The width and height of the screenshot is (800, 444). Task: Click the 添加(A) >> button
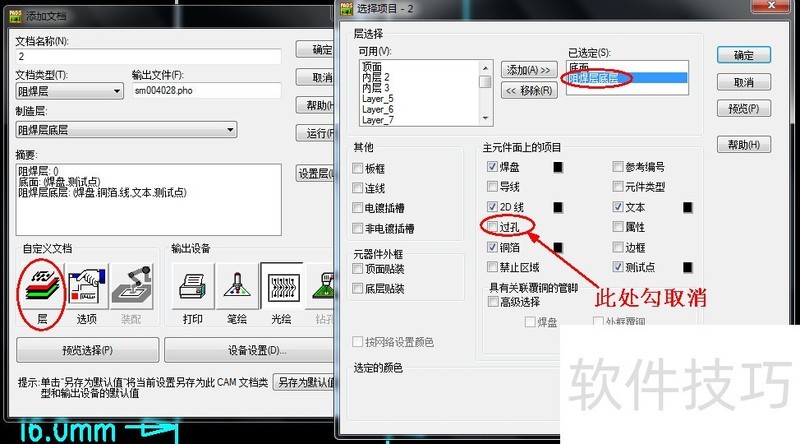[529, 69]
